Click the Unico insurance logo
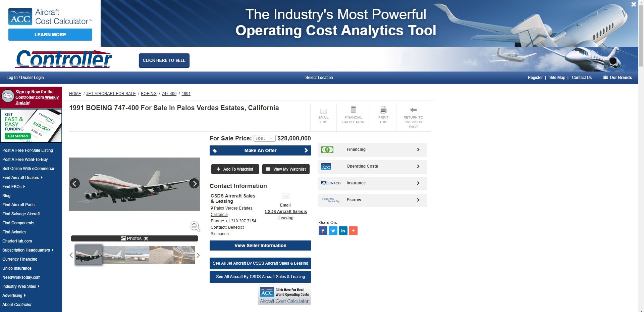644x312 pixels. pos(331,183)
